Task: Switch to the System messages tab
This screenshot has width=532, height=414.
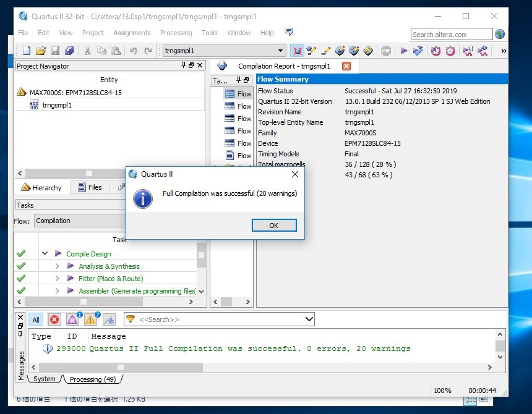Action: click(45, 379)
